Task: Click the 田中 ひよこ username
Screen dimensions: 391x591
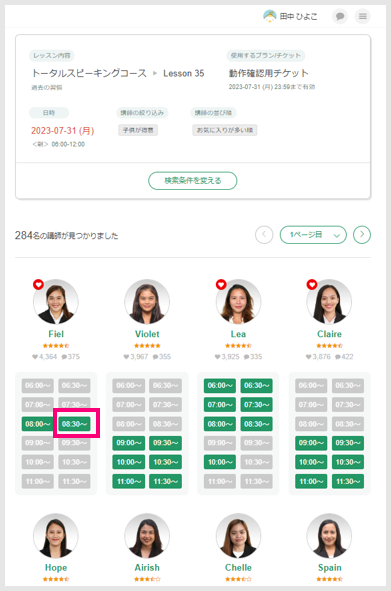Action: coord(298,17)
